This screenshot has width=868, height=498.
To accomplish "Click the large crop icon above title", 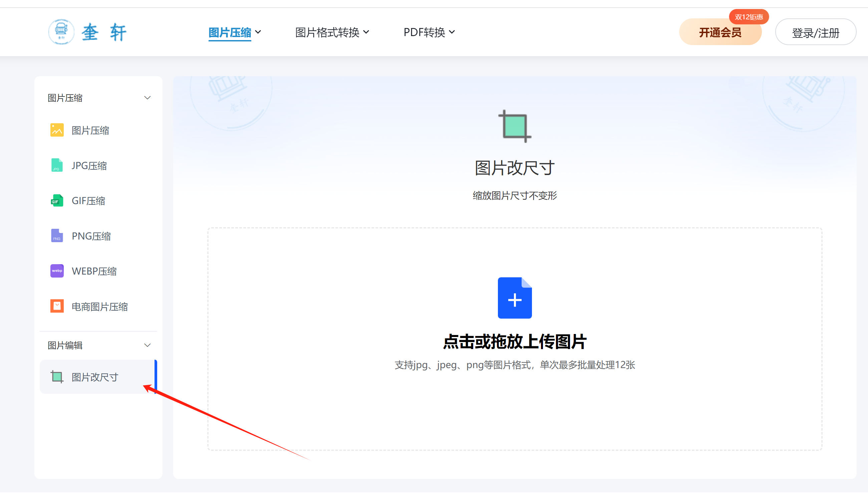I will point(515,126).
